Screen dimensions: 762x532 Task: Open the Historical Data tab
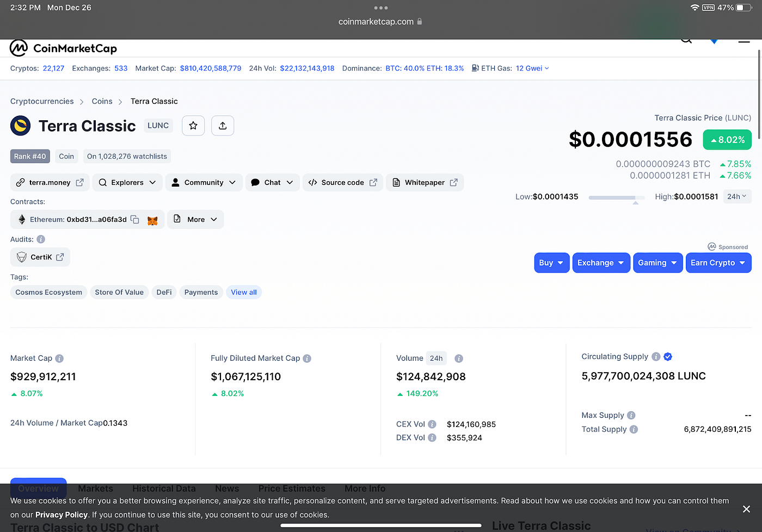164,488
